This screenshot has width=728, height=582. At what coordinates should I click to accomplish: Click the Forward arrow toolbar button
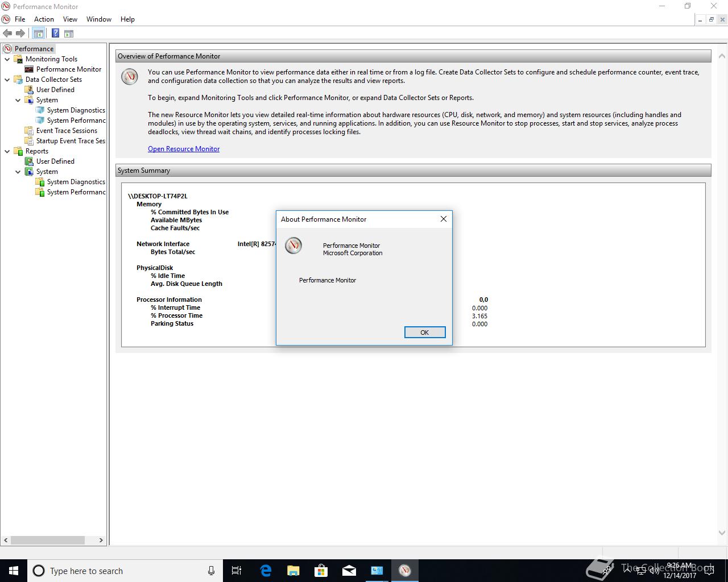pyautogui.click(x=20, y=34)
